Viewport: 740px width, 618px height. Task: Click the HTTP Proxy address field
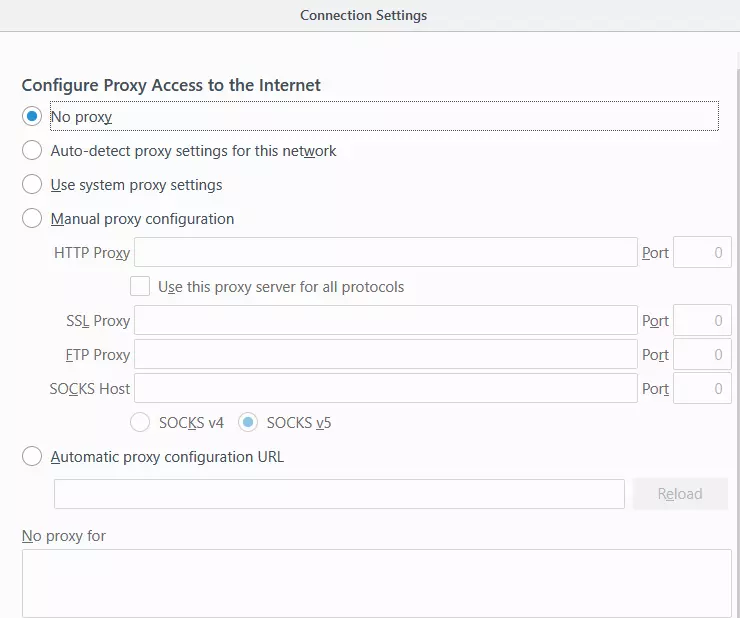point(386,252)
